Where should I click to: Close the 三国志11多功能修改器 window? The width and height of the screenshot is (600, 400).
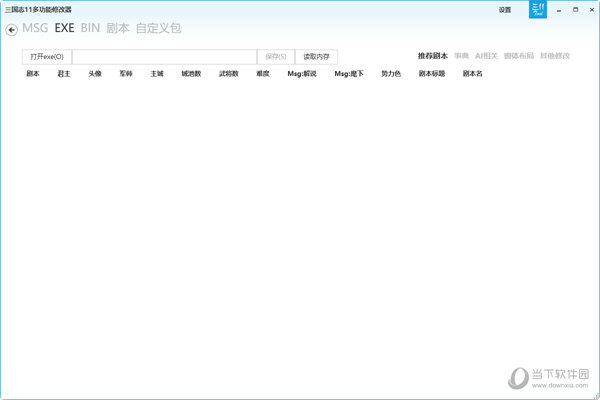point(592,10)
